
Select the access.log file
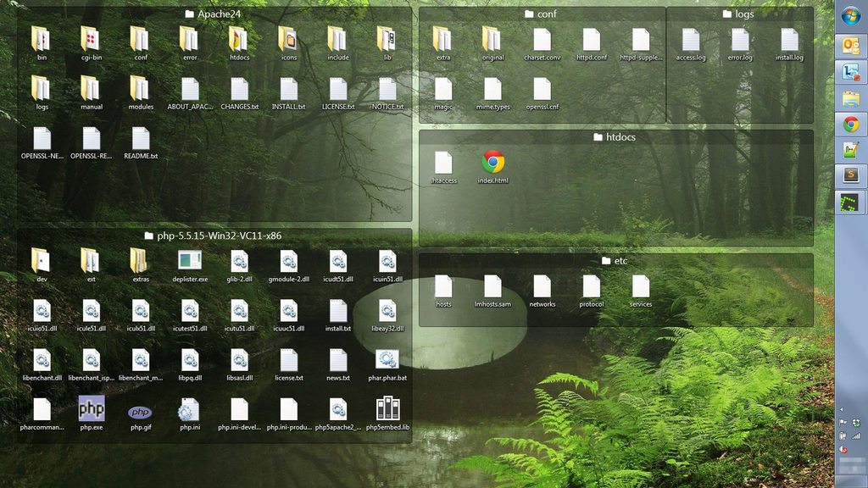tap(690, 44)
